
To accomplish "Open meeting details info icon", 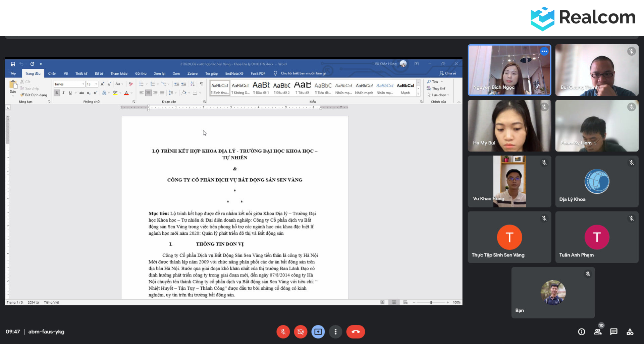I will [582, 332].
